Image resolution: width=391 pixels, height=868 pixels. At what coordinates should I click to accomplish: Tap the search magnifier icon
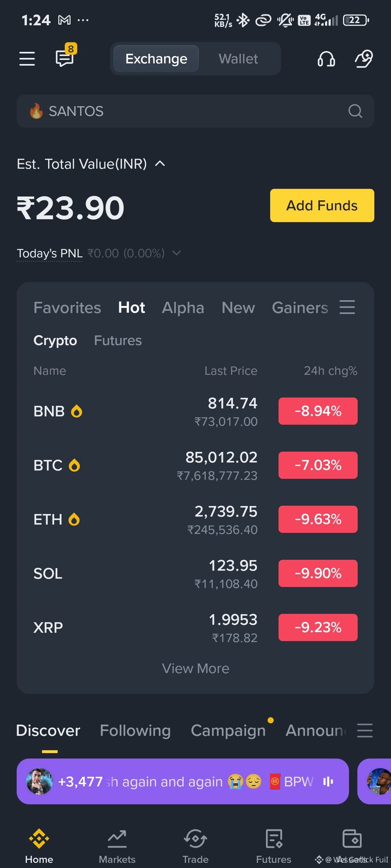[355, 111]
